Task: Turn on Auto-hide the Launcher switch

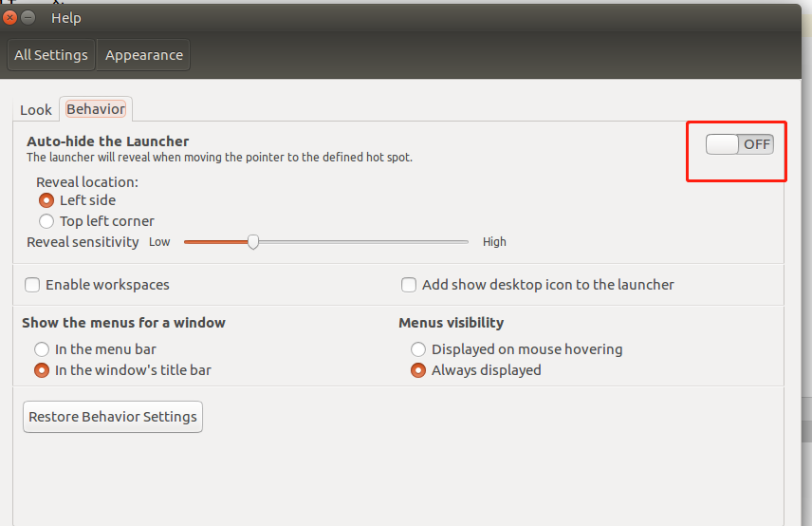Action: (x=740, y=144)
